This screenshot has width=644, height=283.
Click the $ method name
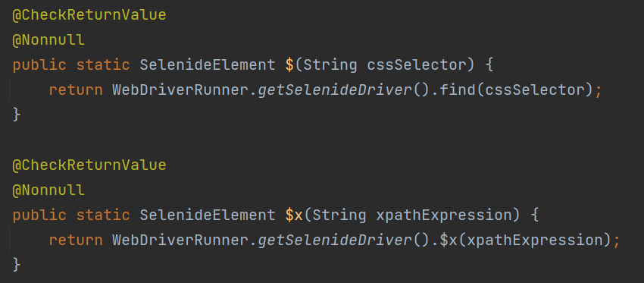[x=289, y=65]
